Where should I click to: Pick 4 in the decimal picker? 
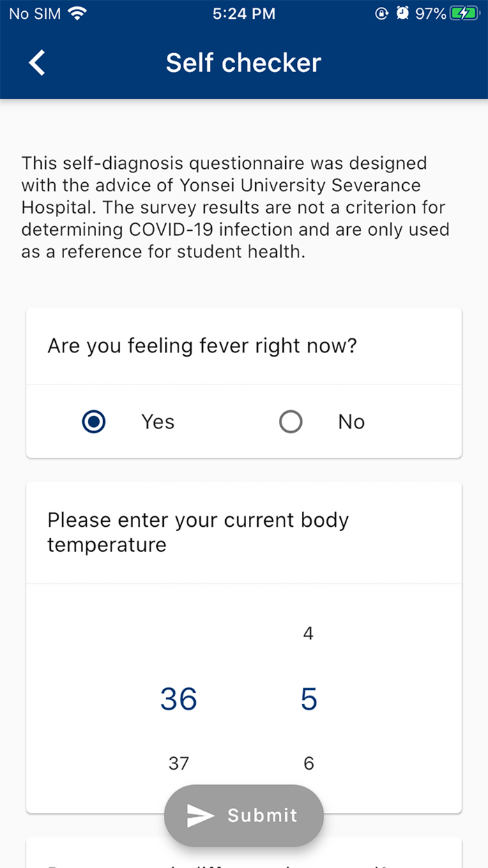[308, 634]
